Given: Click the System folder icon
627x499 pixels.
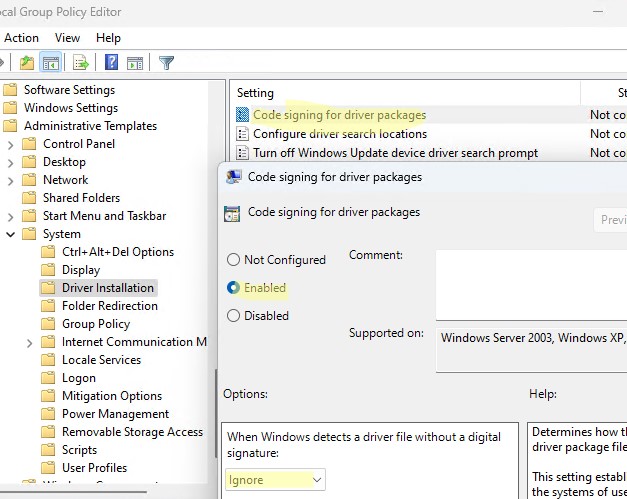Looking at the screenshot, I should pos(29,234).
